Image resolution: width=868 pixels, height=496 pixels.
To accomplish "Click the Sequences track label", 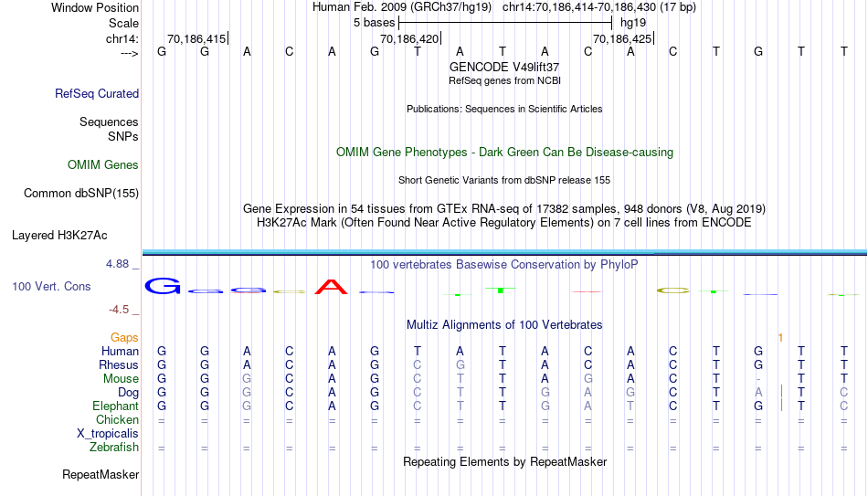I will (109, 121).
